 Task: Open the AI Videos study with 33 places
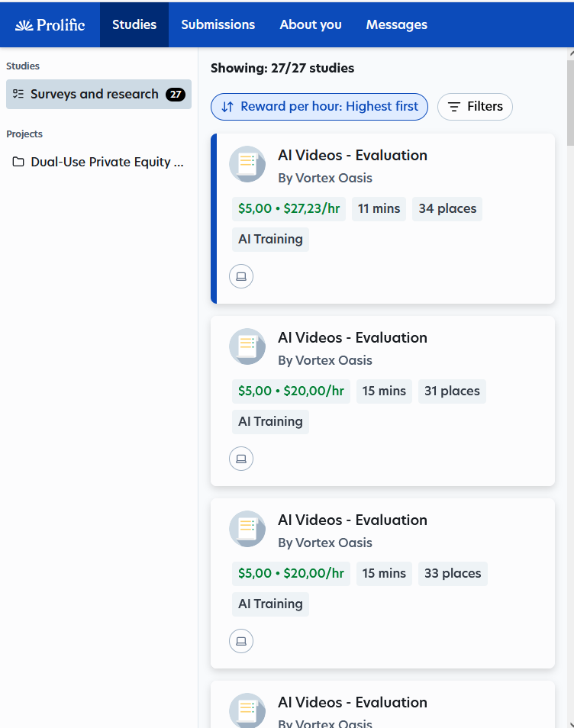pyautogui.click(x=353, y=520)
